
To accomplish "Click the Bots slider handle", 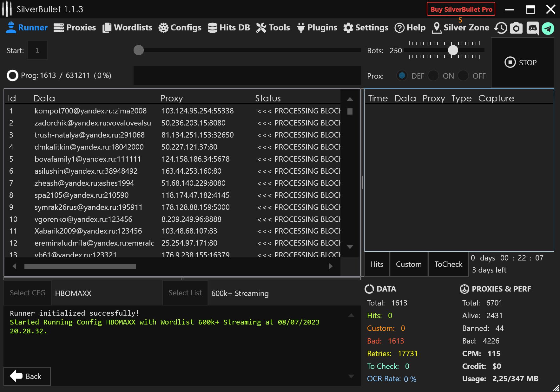I will tap(453, 50).
